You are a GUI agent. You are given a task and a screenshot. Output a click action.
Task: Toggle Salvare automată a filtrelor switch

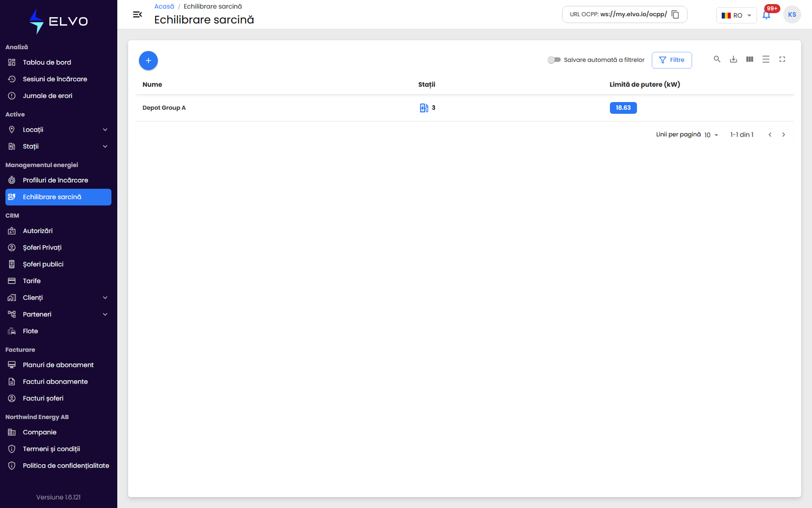tap(554, 60)
